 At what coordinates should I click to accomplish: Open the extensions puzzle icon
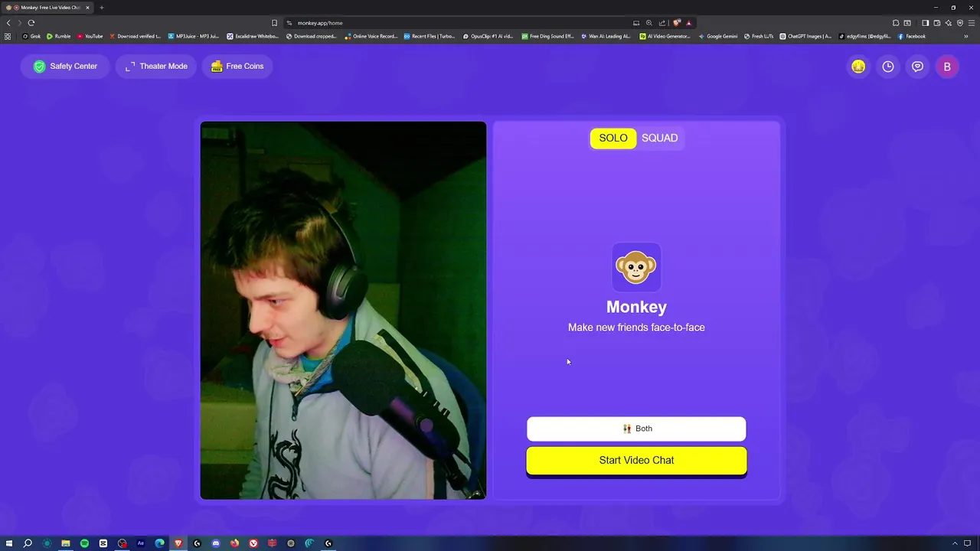[896, 23]
